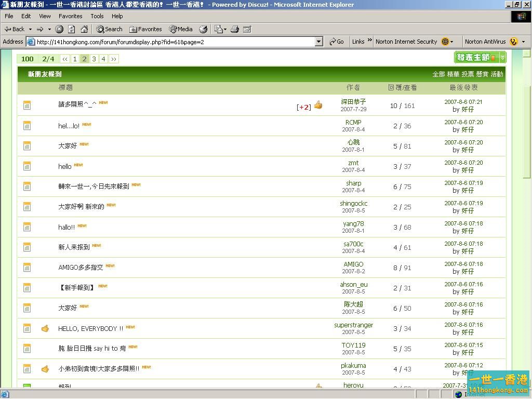Open the Back button history dropdown arrow

tap(31, 29)
